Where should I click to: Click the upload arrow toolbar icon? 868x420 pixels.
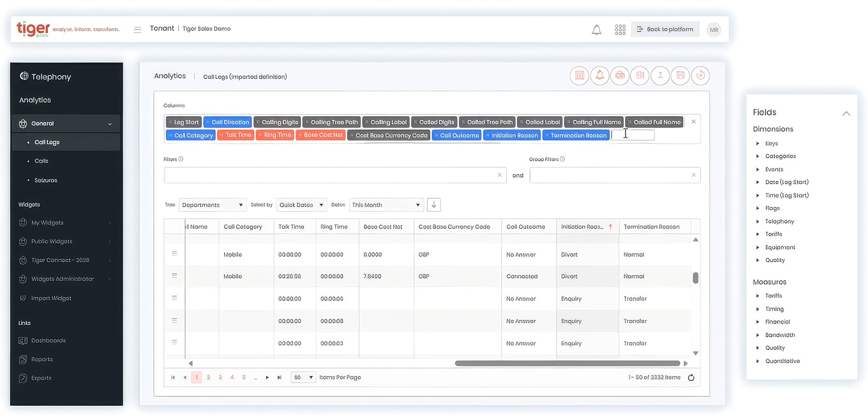660,76
